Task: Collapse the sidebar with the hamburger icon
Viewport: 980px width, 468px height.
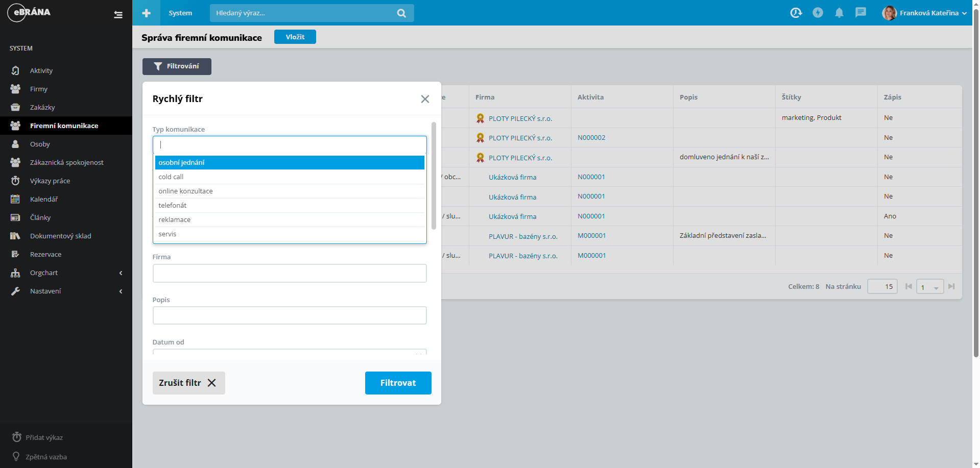Action: tap(118, 15)
